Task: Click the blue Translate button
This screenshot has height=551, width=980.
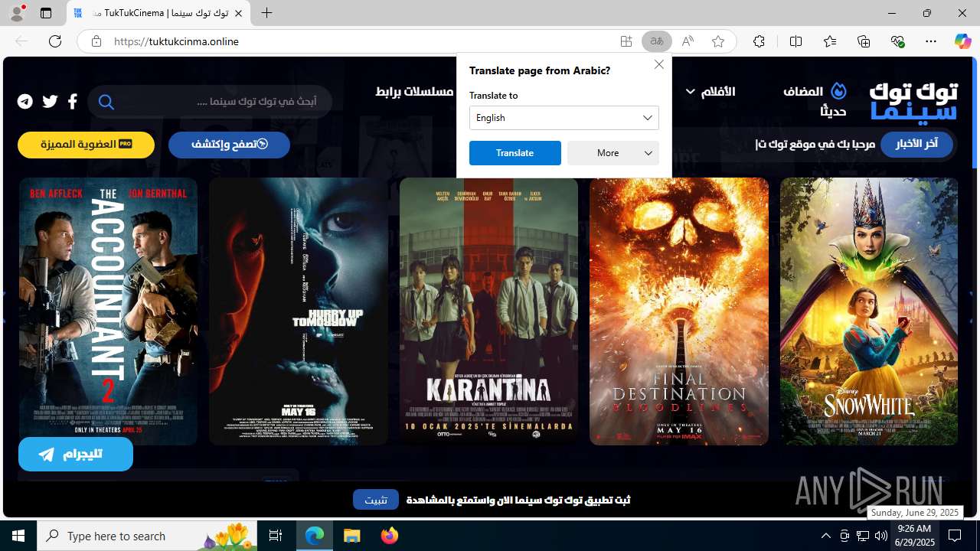Action: click(x=515, y=153)
